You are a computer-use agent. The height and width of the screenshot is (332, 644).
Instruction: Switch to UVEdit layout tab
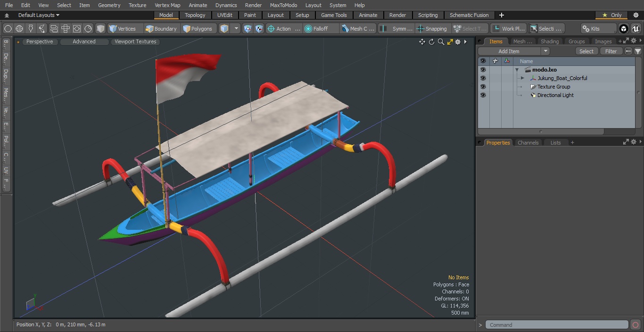tap(225, 15)
